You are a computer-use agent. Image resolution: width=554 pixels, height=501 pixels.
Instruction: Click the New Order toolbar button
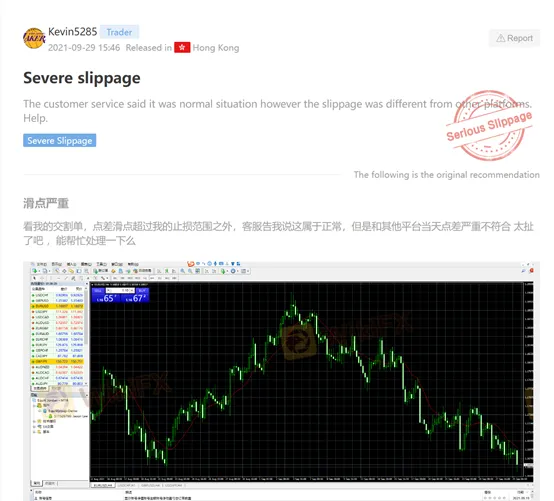[x=101, y=271]
